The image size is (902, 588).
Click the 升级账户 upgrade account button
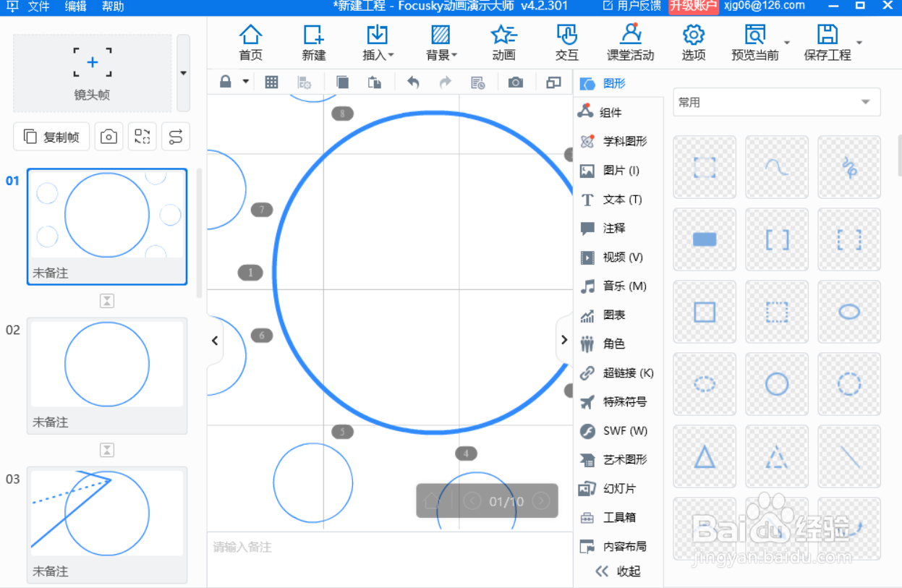[x=693, y=7]
